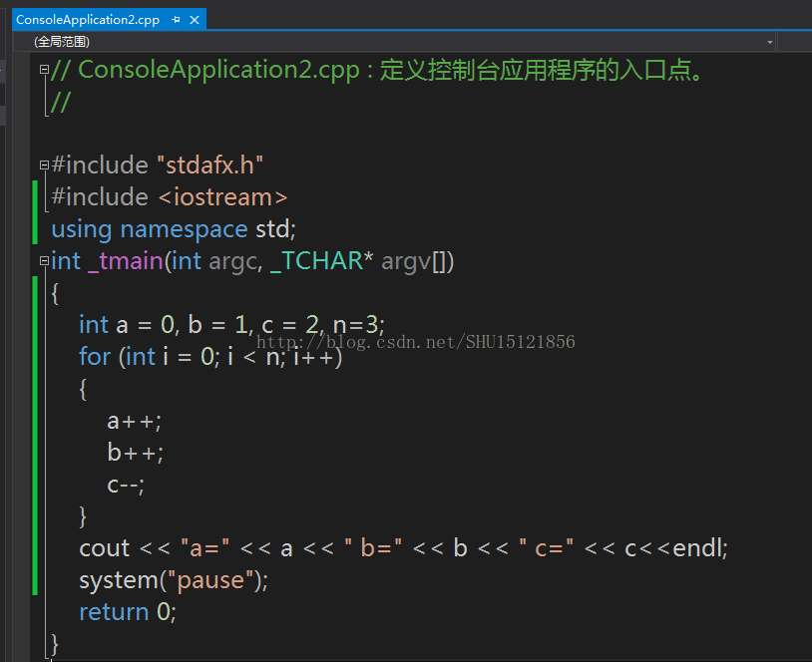The width and height of the screenshot is (812, 662).
Task: Click the comment line with ConsoleApplication2.cpp
Action: click(x=377, y=70)
